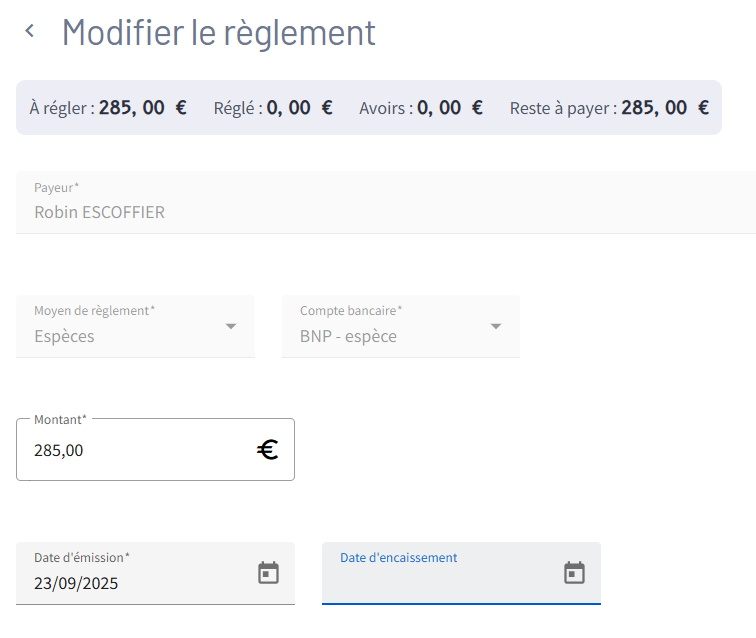
Task: Select the Espèces payment method value
Action: (x=65, y=336)
